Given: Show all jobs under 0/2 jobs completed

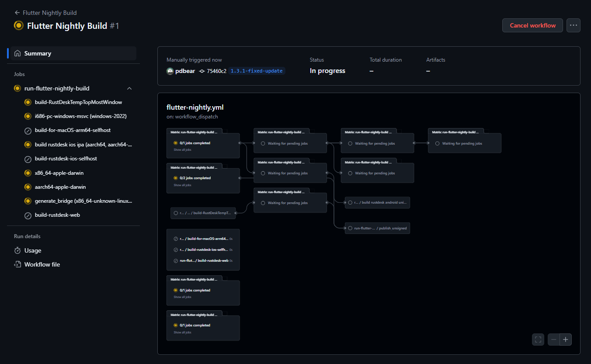Looking at the screenshot, I should tap(182, 185).
